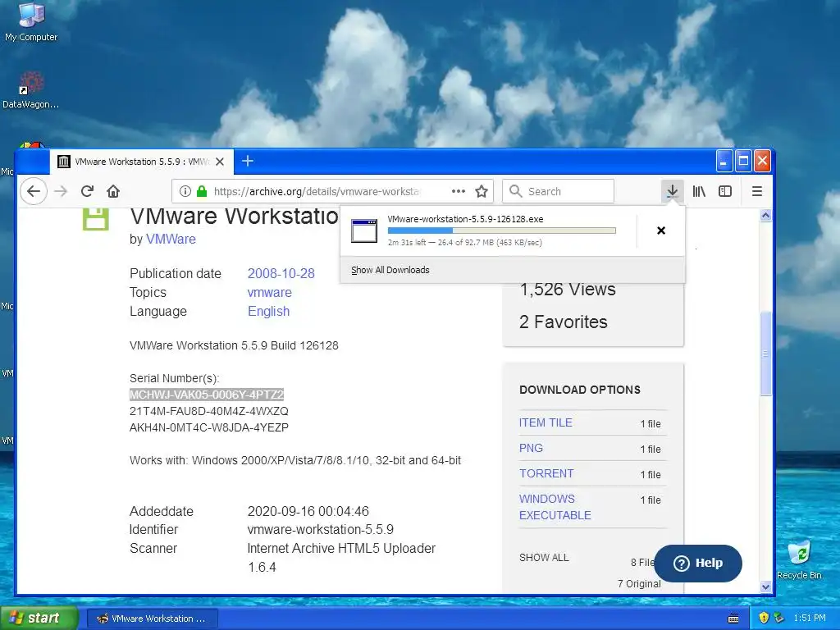View site information icon in address bar

click(x=185, y=191)
